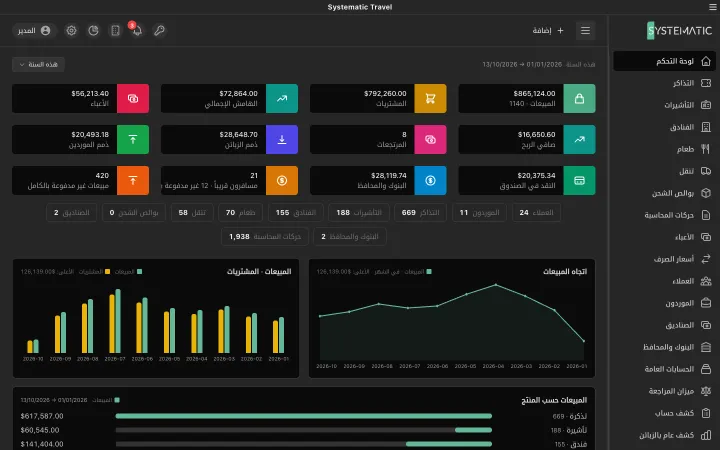
Task: Open the window menu icon in title bar
Action: (713, 7)
